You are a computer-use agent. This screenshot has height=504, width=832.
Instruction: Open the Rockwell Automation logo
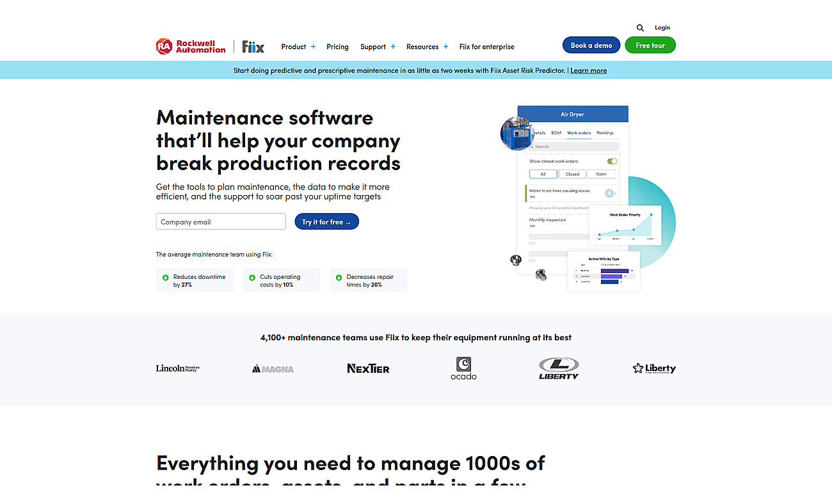(x=191, y=46)
